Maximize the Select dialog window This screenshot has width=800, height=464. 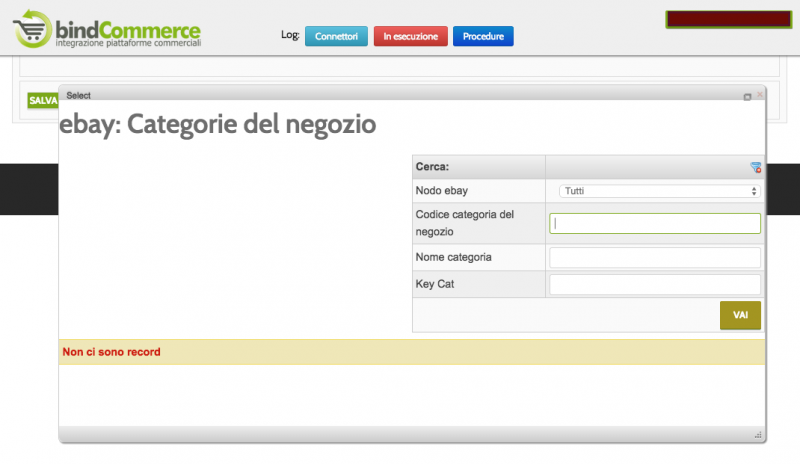(x=747, y=96)
